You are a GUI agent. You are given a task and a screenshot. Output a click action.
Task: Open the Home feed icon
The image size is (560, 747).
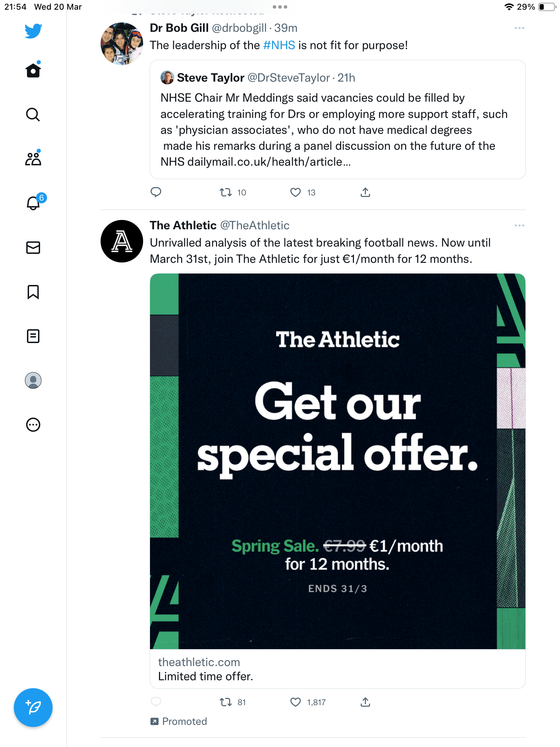coord(33,70)
